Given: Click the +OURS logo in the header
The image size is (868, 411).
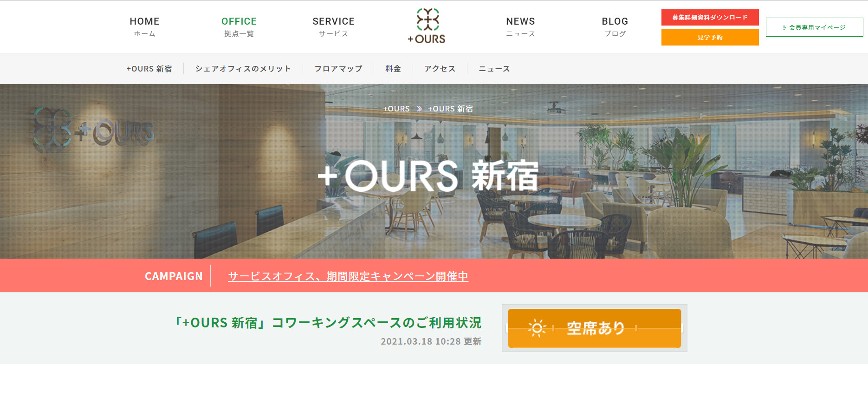Looking at the screenshot, I should point(427,26).
